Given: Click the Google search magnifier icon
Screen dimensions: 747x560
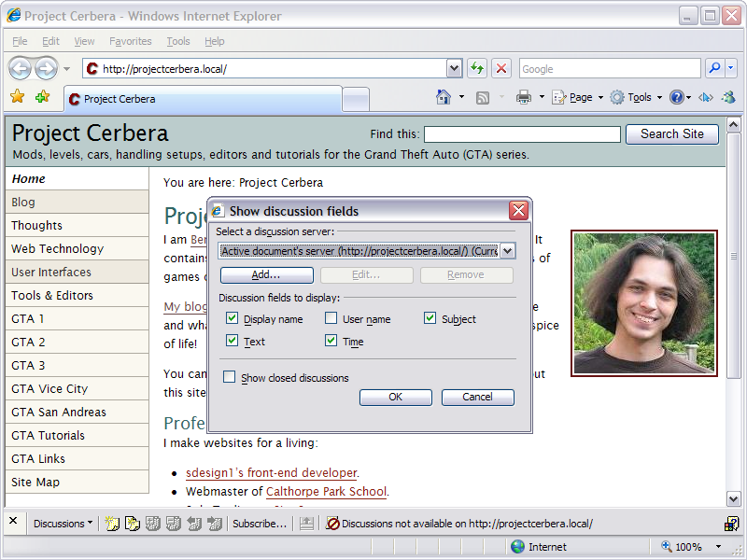Looking at the screenshot, I should pyautogui.click(x=714, y=68).
